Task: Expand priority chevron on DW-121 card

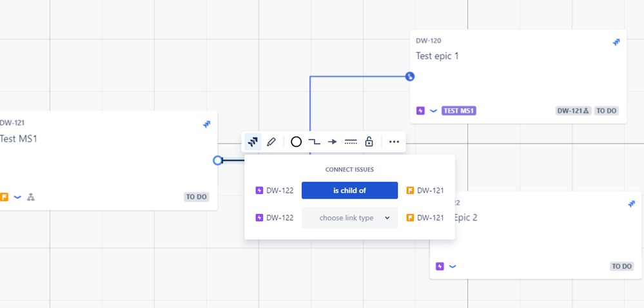Action: [17, 197]
